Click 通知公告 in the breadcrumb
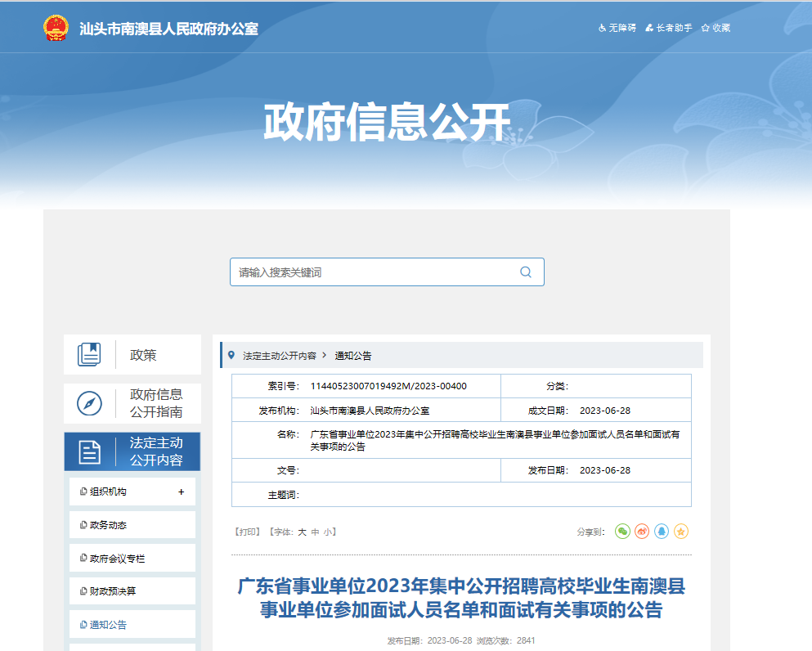 pos(352,356)
